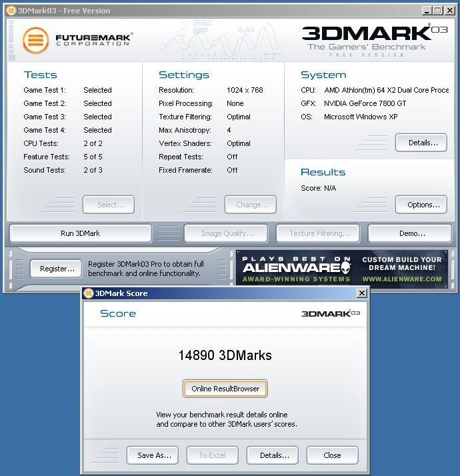Minimize the 3DMark03 main window
Image resolution: width=460 pixels, height=476 pixels.
tap(427, 11)
